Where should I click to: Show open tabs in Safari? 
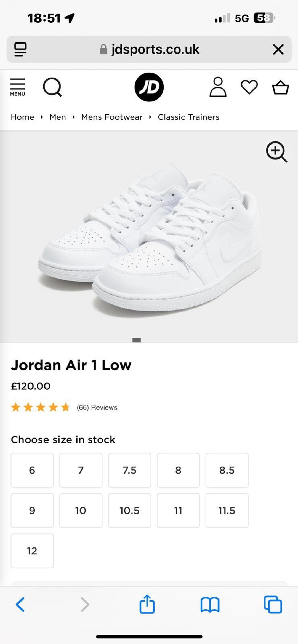coord(273,604)
